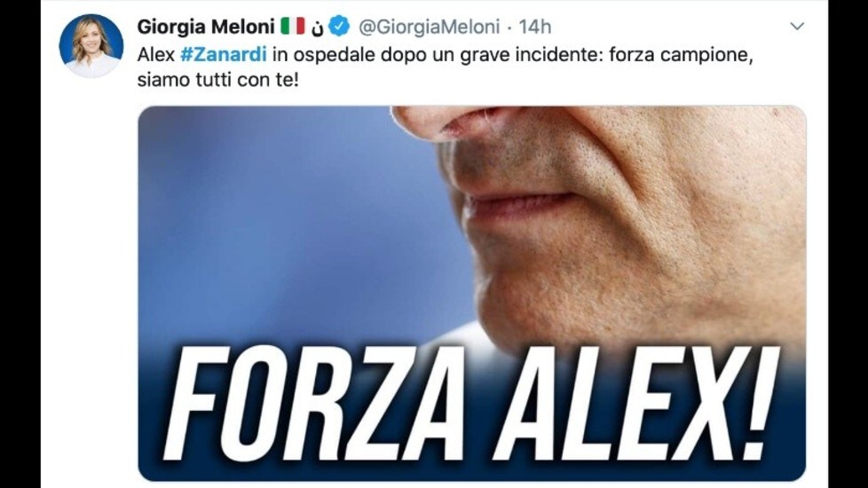Viewport: 868px width, 488px height.
Task: Open Giorgia Meloni's profile avatar
Action: click(x=91, y=46)
